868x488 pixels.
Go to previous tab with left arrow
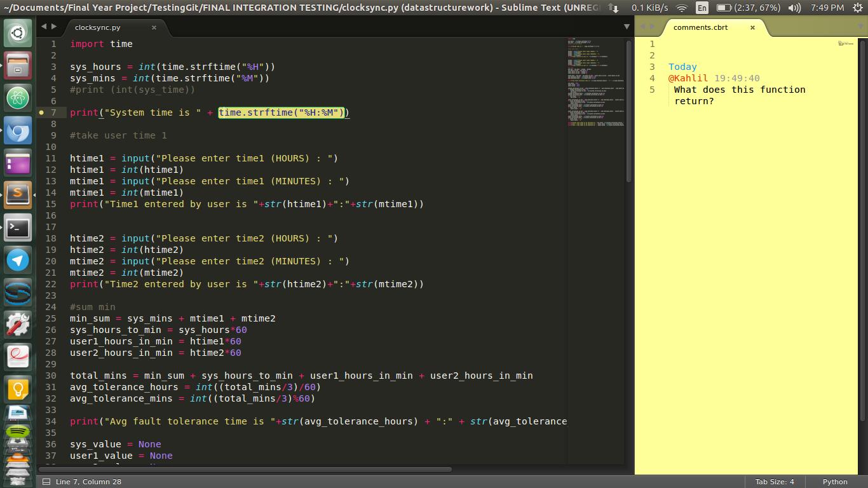pyautogui.click(x=44, y=27)
